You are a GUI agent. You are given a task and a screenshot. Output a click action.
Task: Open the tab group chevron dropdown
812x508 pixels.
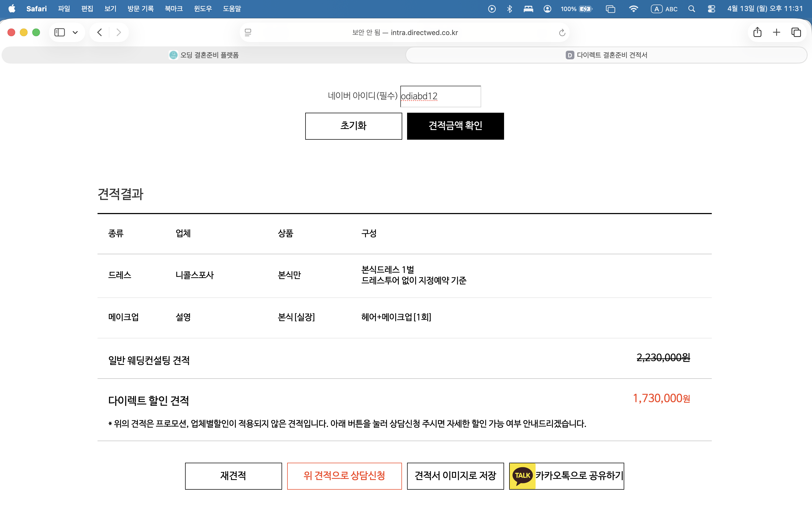[x=75, y=32]
